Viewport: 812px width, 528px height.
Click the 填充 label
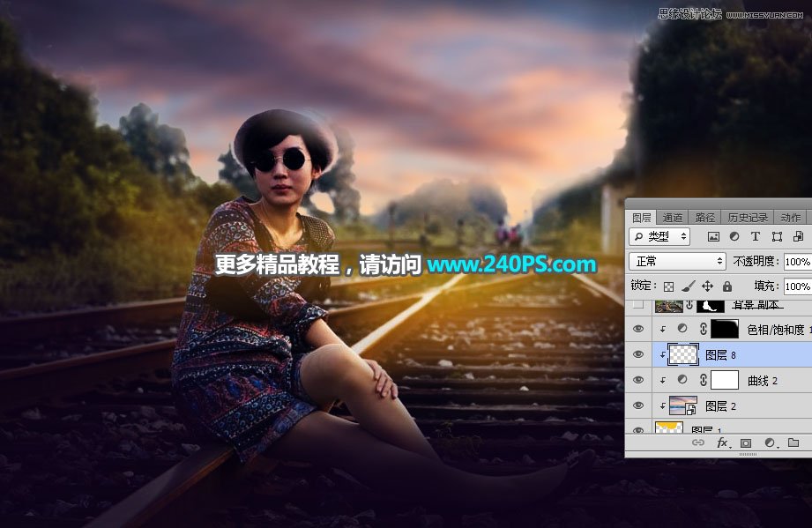767,286
